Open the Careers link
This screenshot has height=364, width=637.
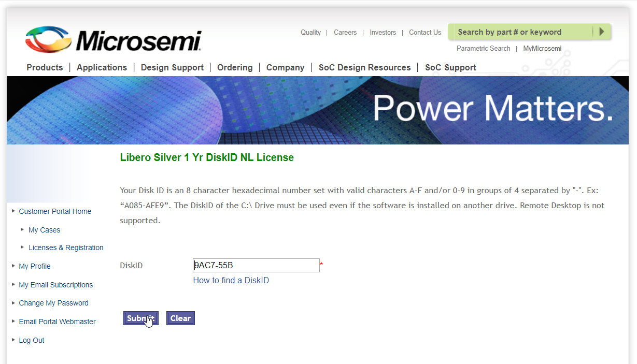coord(345,32)
